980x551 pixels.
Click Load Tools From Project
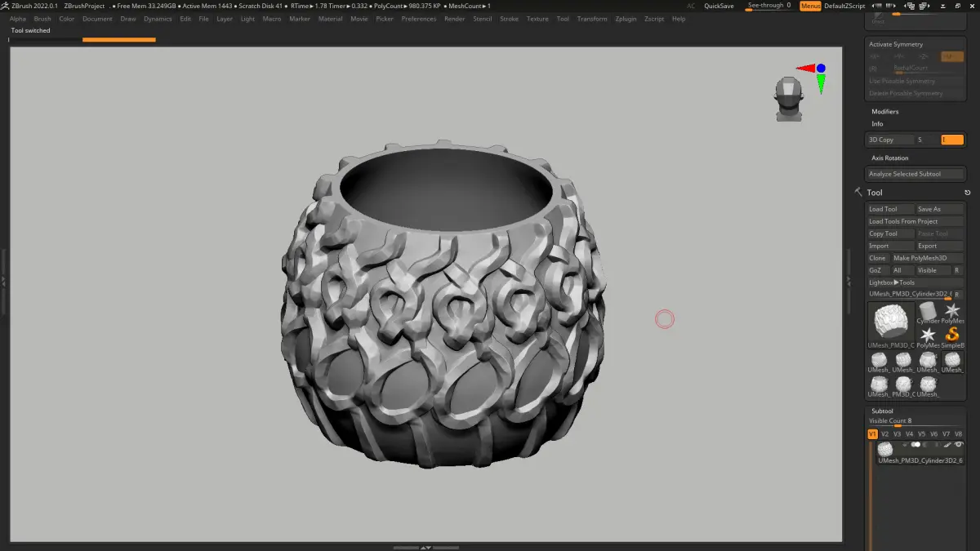click(x=915, y=221)
